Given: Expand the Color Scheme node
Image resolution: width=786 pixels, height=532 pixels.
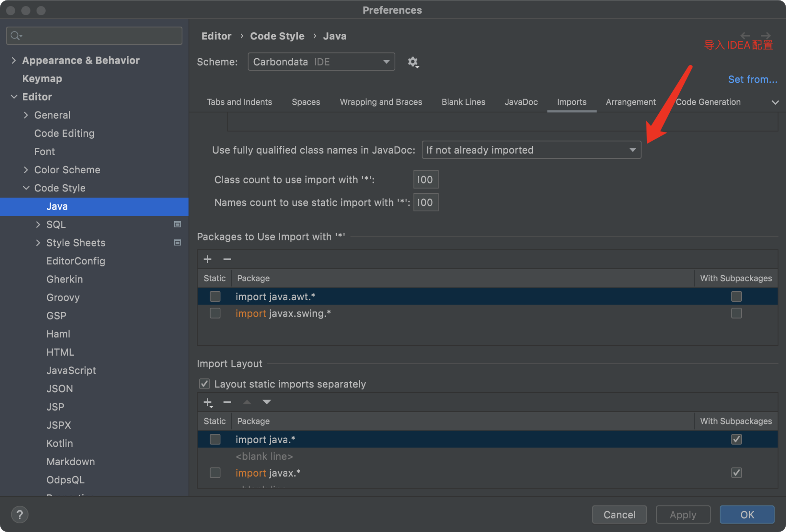Looking at the screenshot, I should coord(26,170).
